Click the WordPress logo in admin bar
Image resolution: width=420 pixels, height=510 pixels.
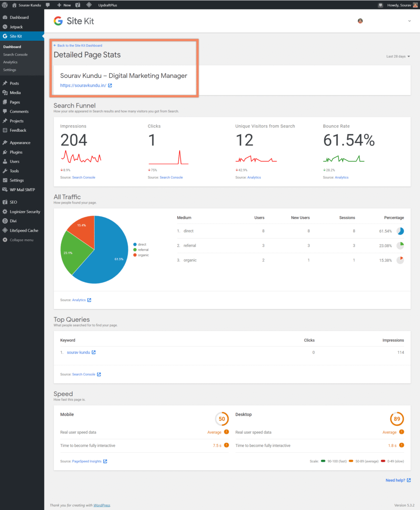pyautogui.click(x=5, y=5)
